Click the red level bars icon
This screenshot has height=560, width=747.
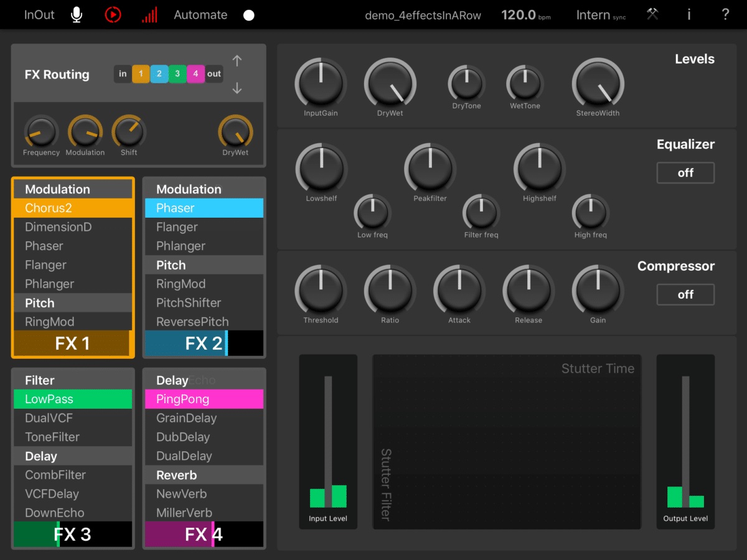point(149,15)
